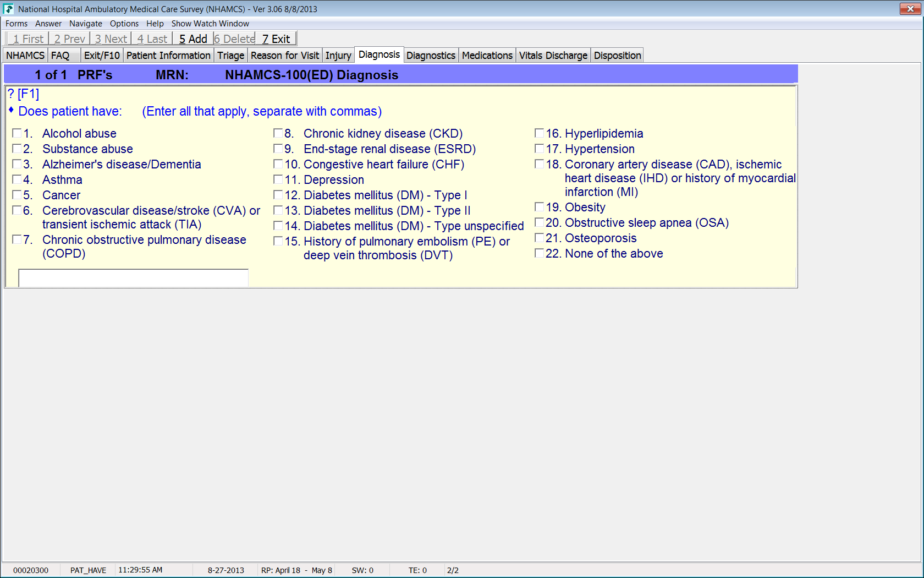Check the Obesity checkbox
Screen dimensions: 924x578
(x=540, y=207)
